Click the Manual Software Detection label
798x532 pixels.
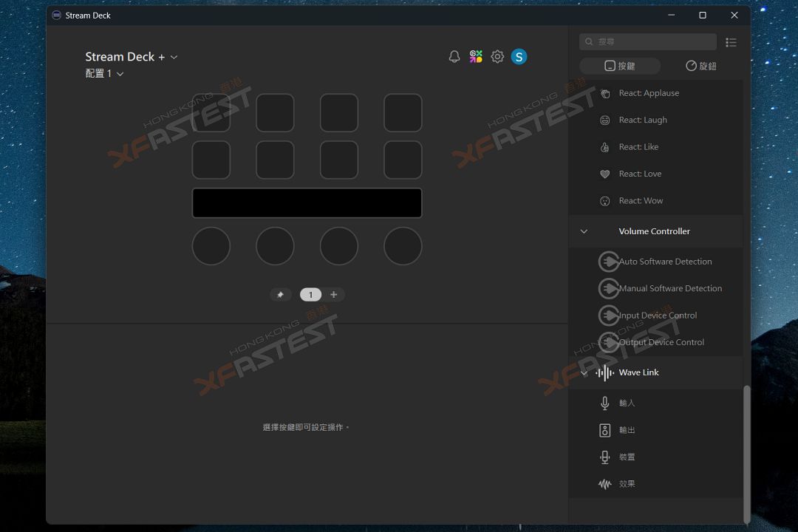tap(670, 289)
